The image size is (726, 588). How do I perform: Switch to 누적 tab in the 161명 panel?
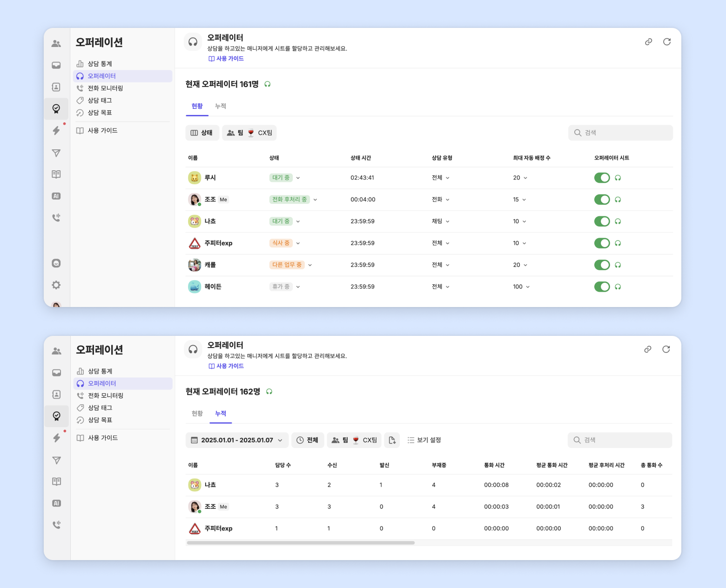click(x=221, y=106)
